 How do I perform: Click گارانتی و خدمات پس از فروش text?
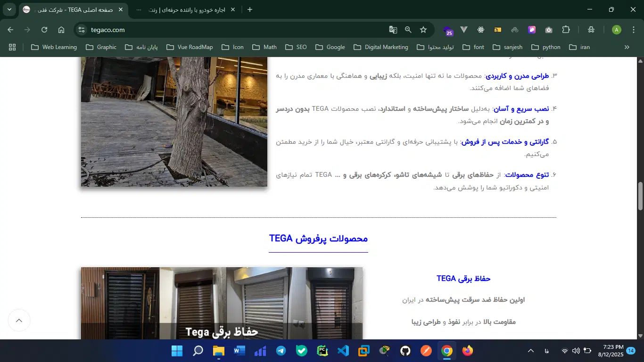(x=505, y=142)
